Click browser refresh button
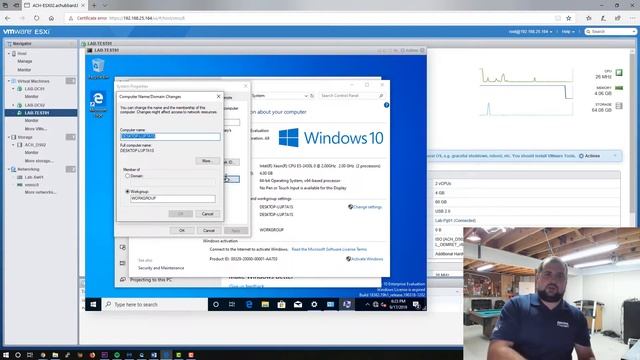Screen dimensions: 640x360 point(37,18)
